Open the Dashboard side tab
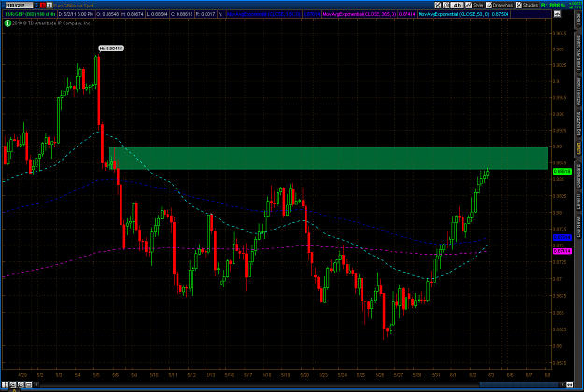Screen dimensions: 584x392 (578, 176)
